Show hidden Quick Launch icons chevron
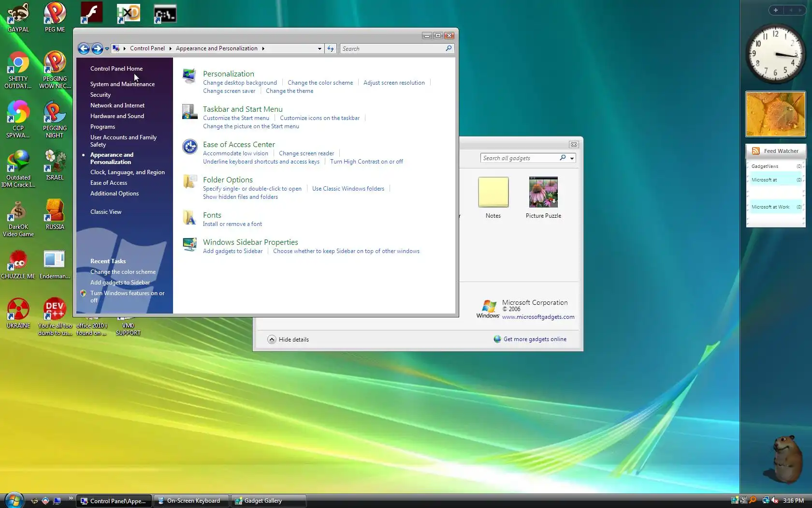This screenshot has height=508, width=812. (x=71, y=498)
